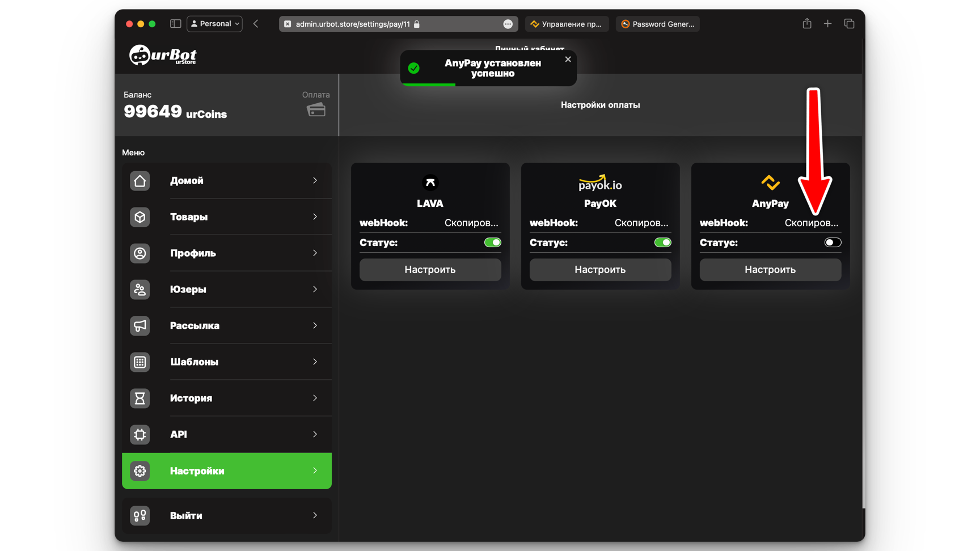This screenshot has height=551, width=980.
Task: Click the История hourglass icon
Action: click(140, 399)
